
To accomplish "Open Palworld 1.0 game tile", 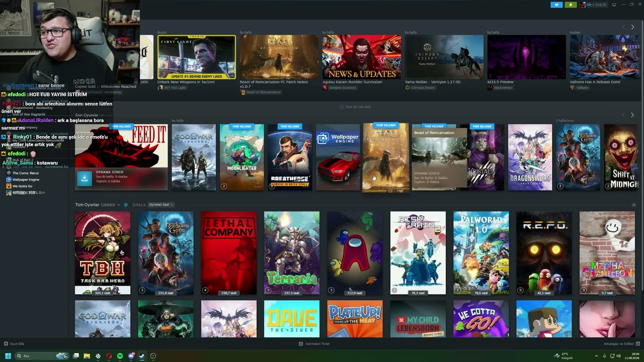I will coord(481,253).
